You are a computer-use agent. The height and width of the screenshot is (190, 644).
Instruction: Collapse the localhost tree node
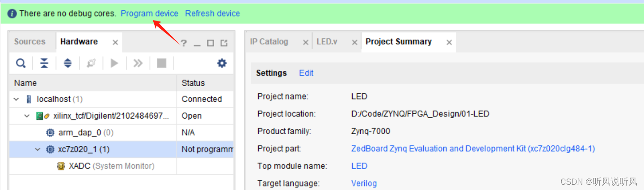tap(17, 99)
